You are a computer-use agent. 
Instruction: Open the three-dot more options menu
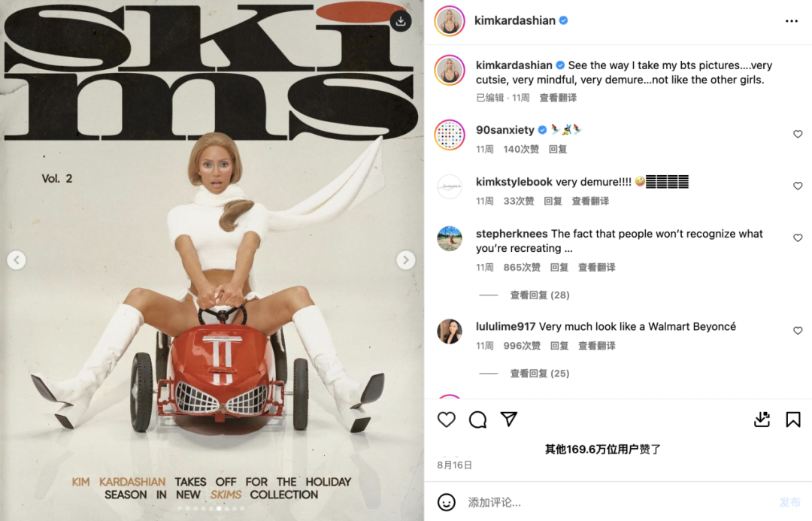791,21
